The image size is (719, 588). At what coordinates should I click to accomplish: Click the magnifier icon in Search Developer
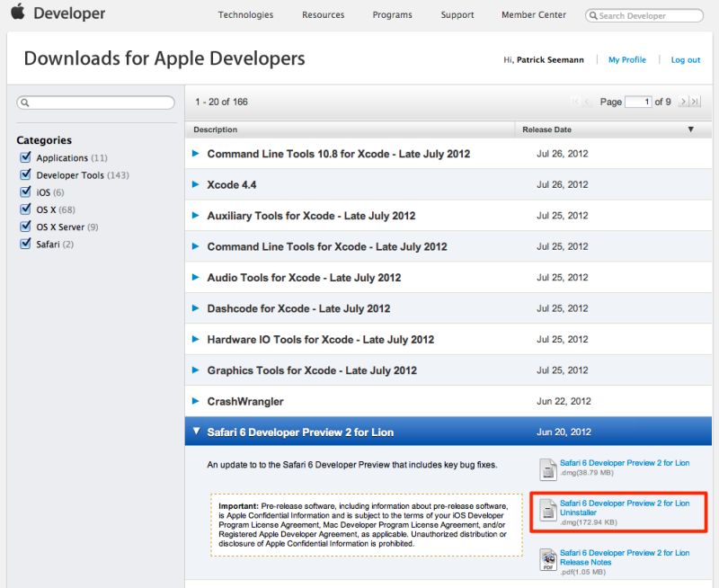click(x=593, y=15)
